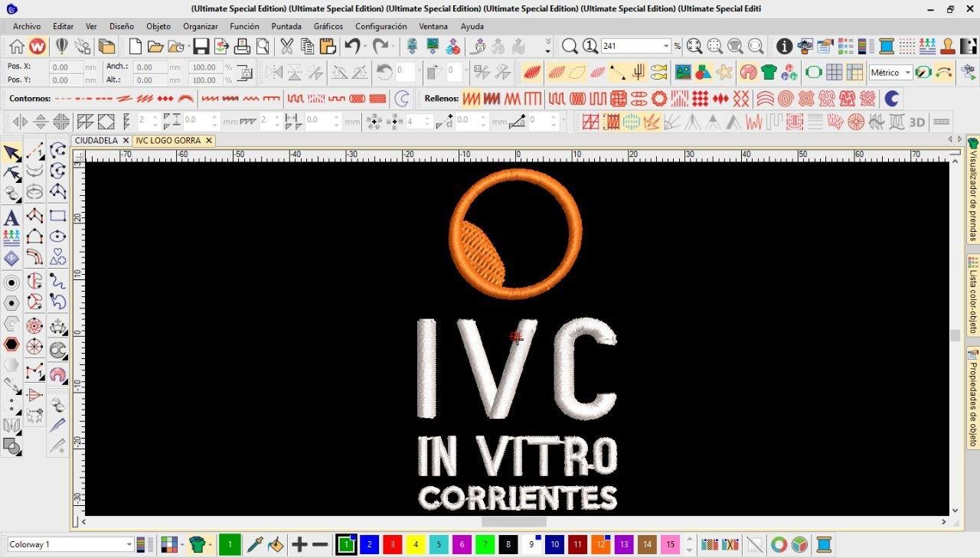Open the Lista color-objeto side panel
Image resolution: width=980 pixels, height=558 pixels.
tap(973, 295)
